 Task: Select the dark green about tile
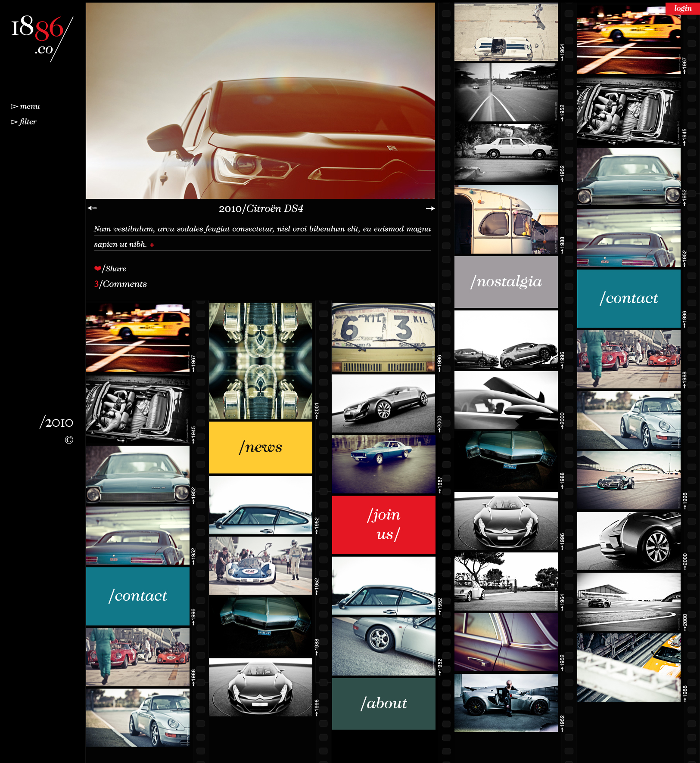point(383,703)
